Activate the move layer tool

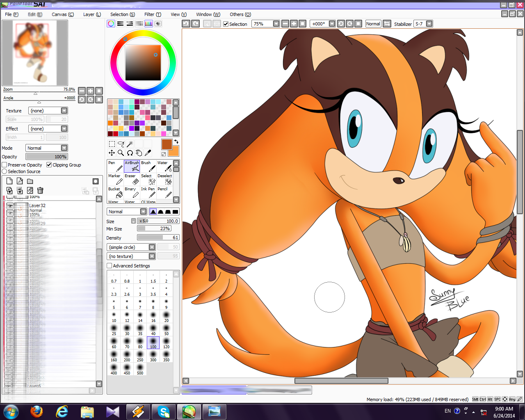112,153
